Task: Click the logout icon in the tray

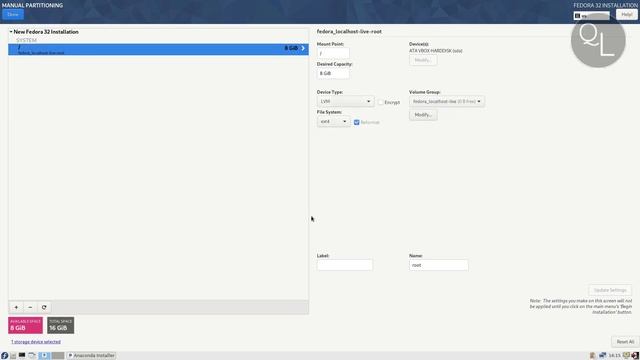Action: tap(635, 356)
